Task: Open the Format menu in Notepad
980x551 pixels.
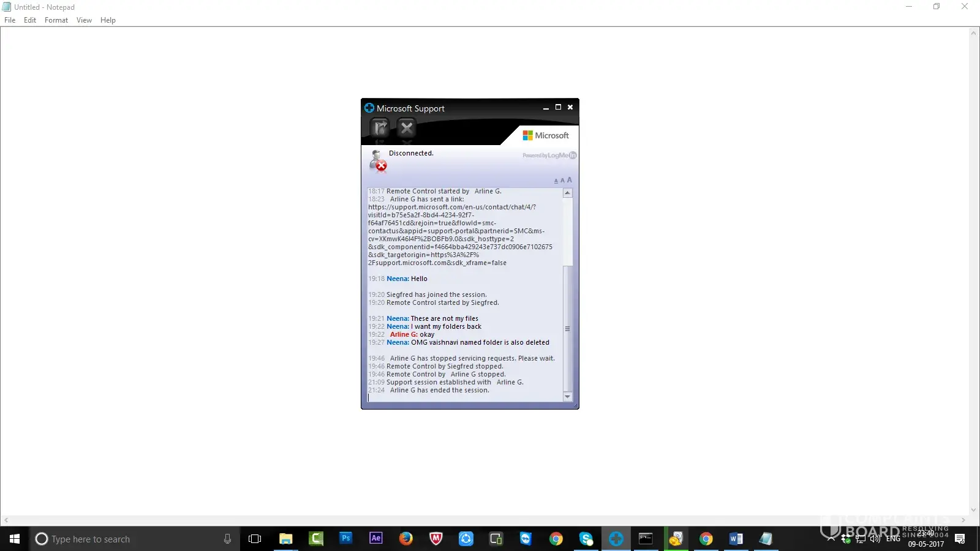Action: tap(56, 20)
